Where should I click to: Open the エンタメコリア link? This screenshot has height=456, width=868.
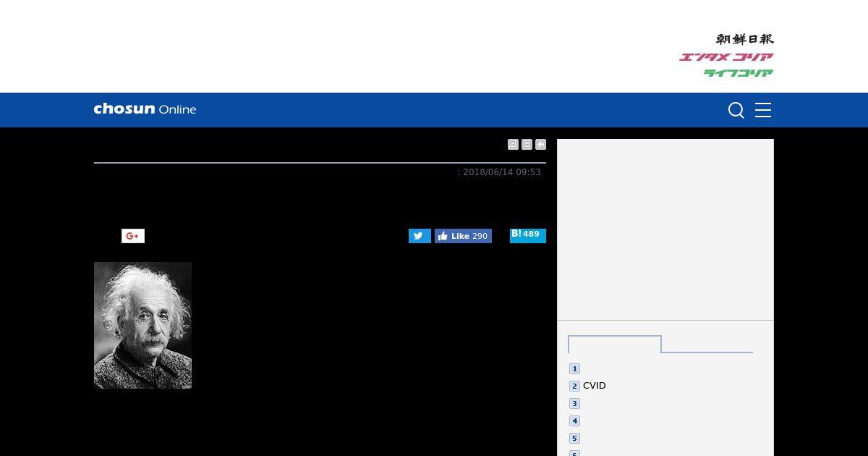726,57
